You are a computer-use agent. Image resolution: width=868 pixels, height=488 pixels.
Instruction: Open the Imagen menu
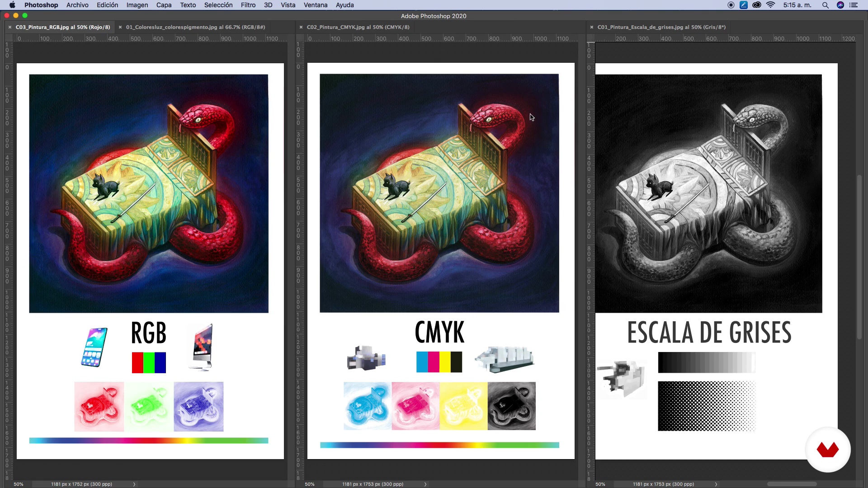coord(137,5)
